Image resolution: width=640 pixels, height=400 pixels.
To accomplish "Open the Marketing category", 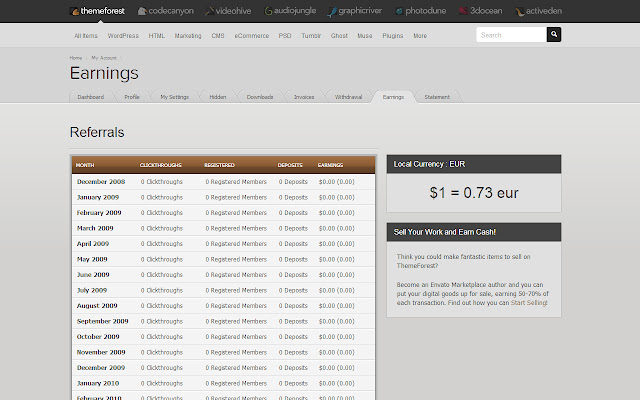I will point(188,36).
